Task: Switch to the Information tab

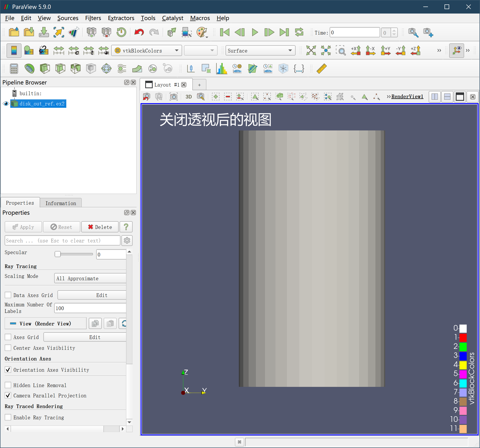Action: pos(61,203)
